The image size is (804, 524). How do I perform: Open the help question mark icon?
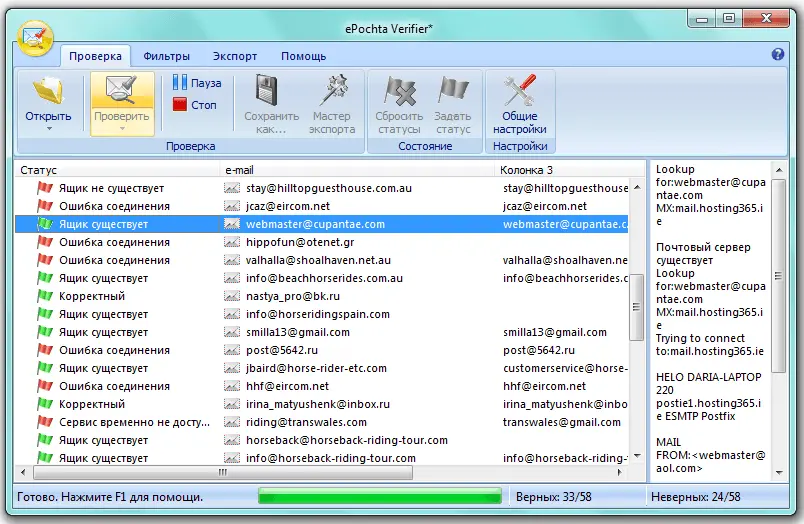point(777,56)
